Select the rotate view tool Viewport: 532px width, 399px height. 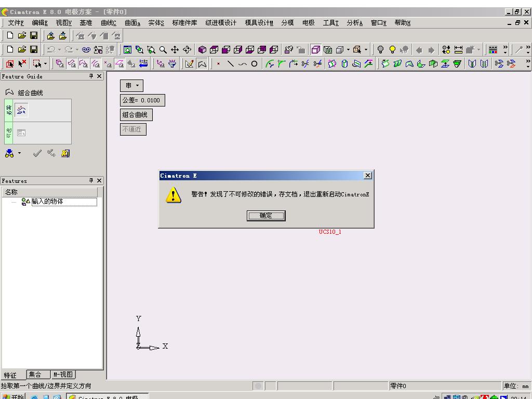click(187, 50)
